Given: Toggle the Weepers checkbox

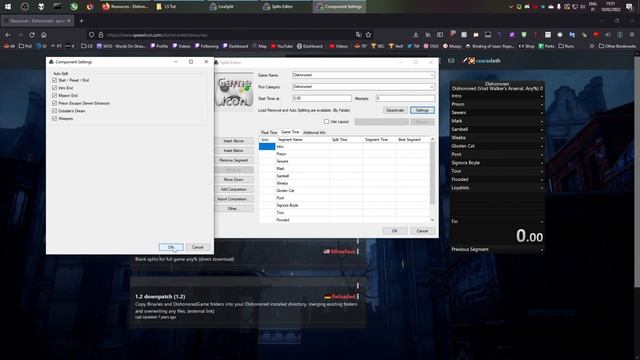Looking at the screenshot, I should click(55, 118).
